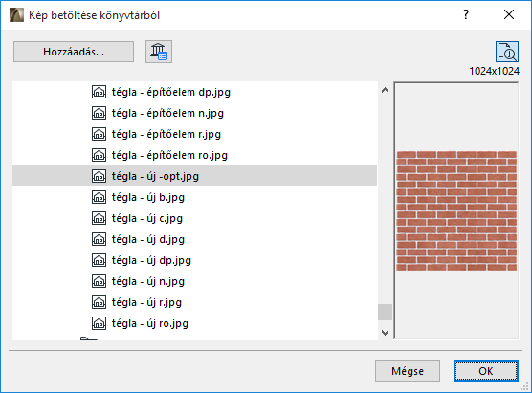Select file name tégla - új d.jpg
Viewport: 532px width, 393px height.
(x=148, y=239)
